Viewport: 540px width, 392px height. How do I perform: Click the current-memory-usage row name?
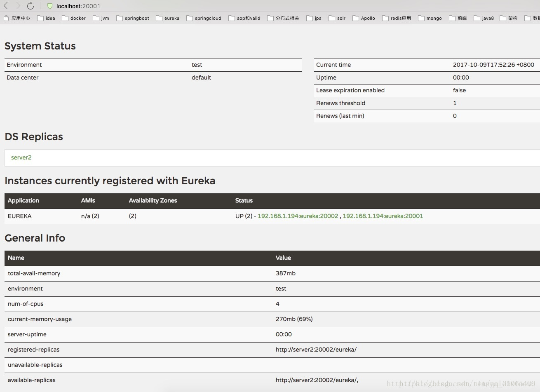click(x=40, y=319)
